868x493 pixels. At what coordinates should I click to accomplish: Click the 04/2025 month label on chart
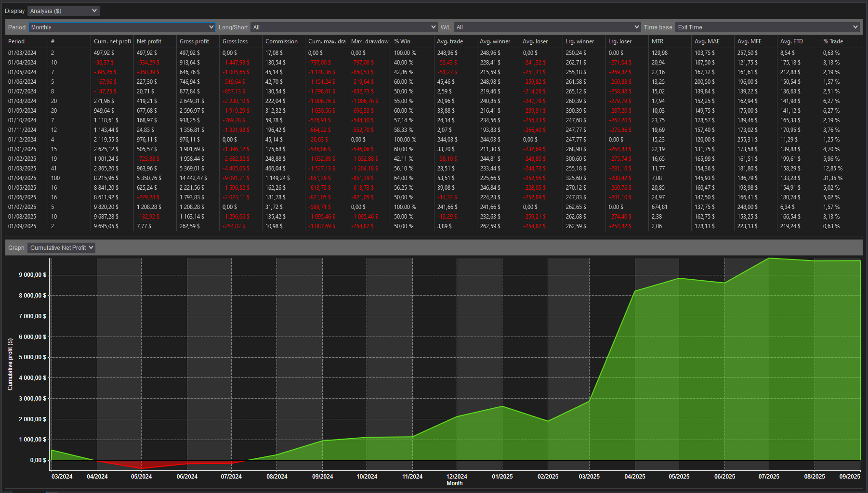[x=635, y=477]
